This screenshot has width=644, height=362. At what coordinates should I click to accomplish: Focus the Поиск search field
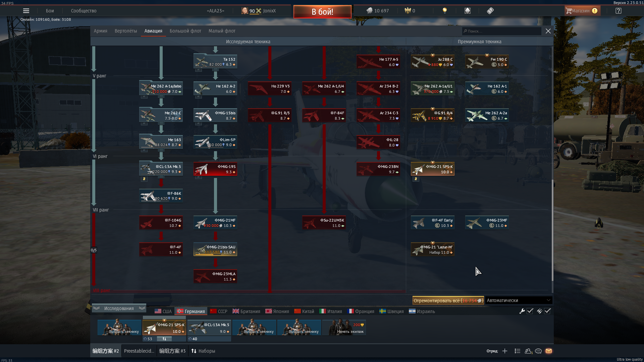pos(502,31)
